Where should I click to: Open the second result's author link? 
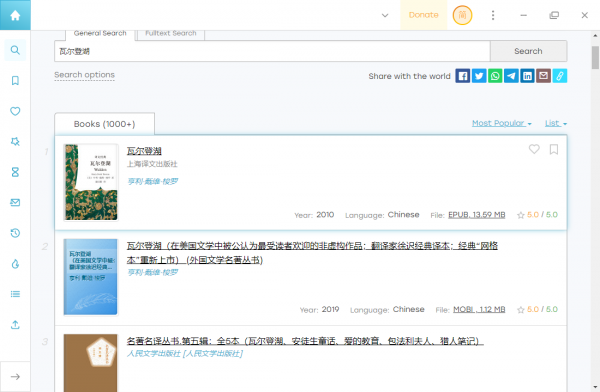153,272
